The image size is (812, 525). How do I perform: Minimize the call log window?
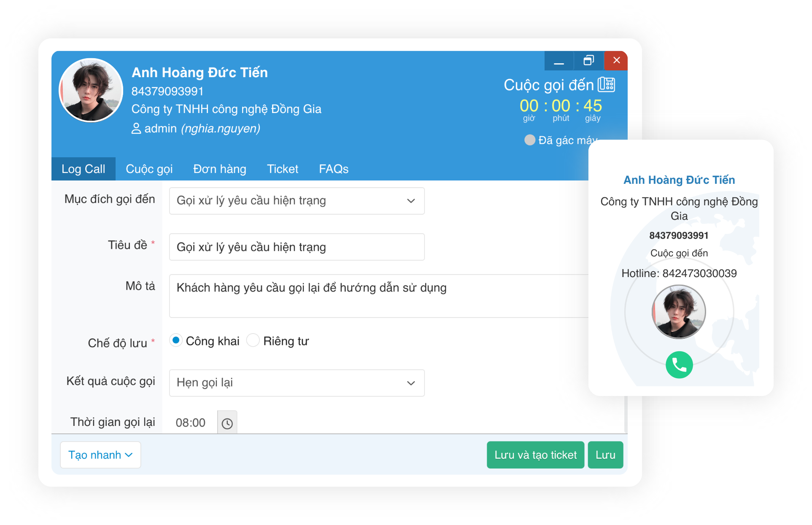point(558,61)
